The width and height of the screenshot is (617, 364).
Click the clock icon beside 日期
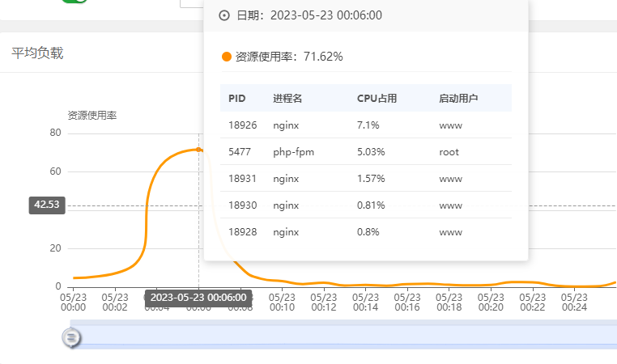[224, 15]
